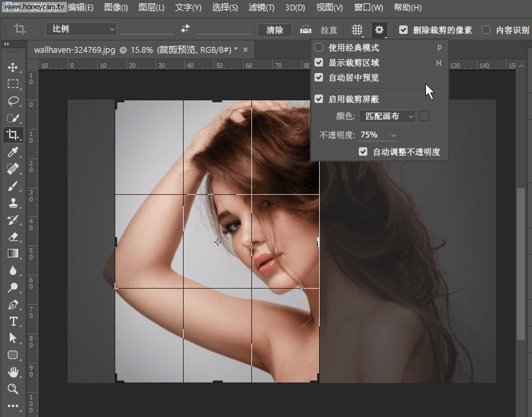Click the swap width and height arrows
Image resolution: width=532 pixels, height=417 pixels.
[186, 29]
